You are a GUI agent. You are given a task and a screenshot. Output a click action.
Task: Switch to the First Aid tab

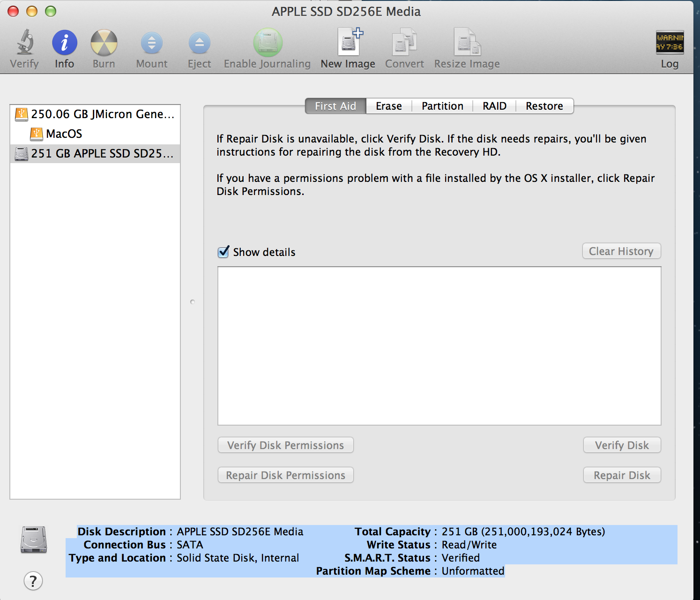click(335, 106)
